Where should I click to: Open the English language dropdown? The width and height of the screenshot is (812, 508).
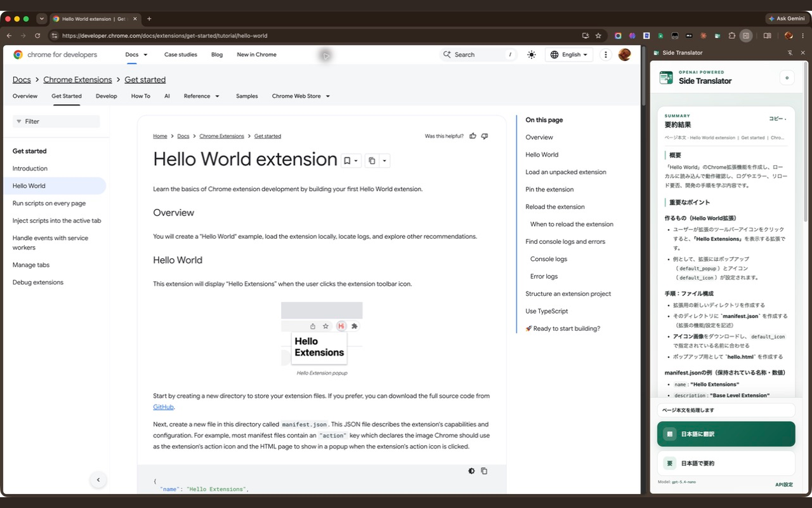569,55
